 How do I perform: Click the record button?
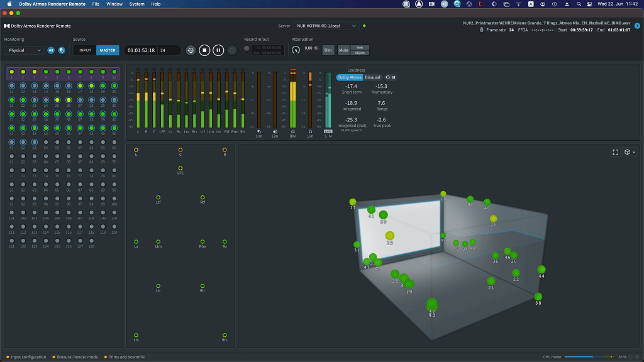tap(232, 50)
